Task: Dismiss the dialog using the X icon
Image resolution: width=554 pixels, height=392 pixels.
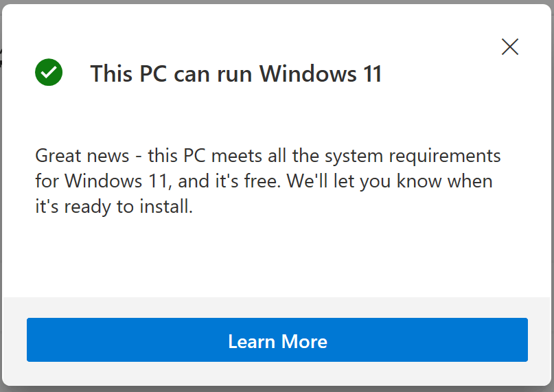Action: tap(510, 47)
